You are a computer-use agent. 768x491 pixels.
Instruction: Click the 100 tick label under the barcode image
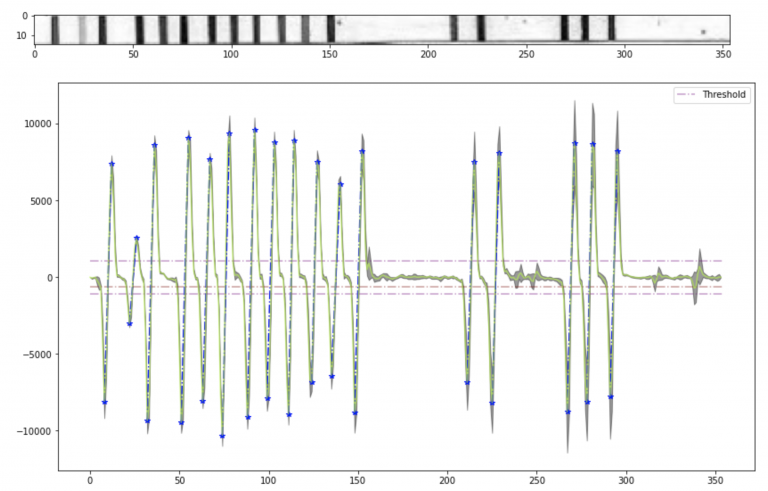click(231, 54)
